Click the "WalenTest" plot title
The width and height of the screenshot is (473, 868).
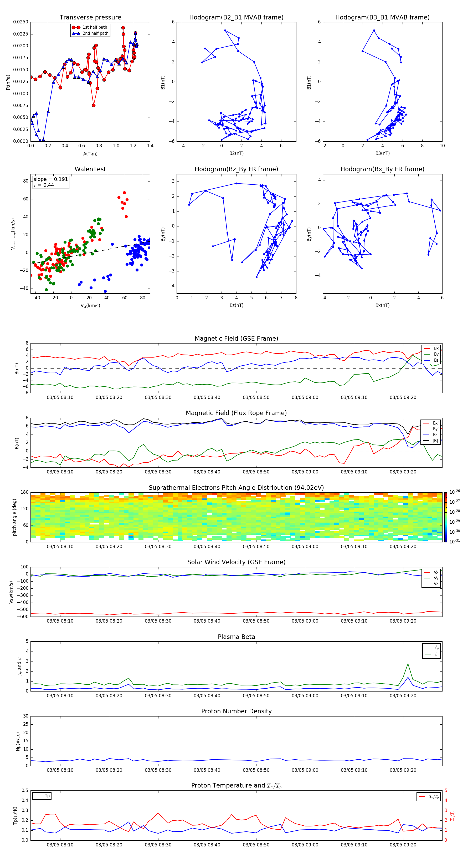click(x=90, y=169)
